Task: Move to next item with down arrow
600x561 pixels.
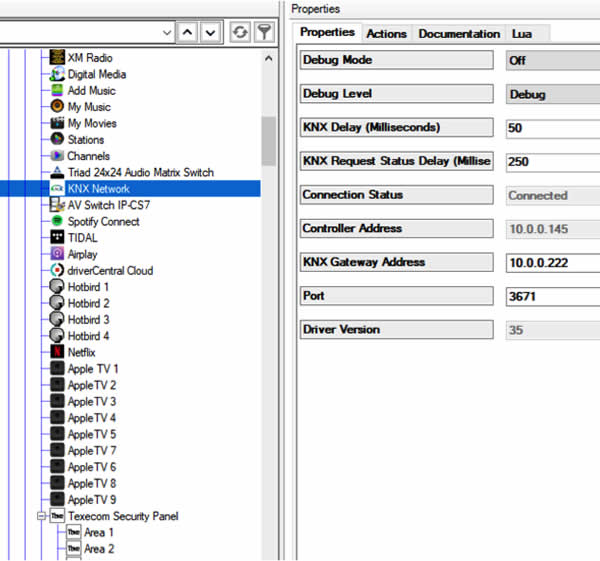Action: pos(210,32)
